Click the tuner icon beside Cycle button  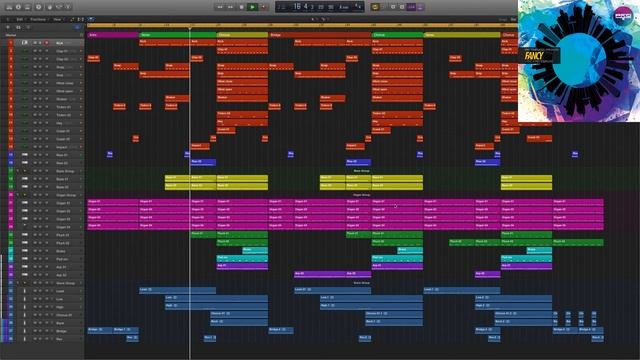tap(384, 7)
